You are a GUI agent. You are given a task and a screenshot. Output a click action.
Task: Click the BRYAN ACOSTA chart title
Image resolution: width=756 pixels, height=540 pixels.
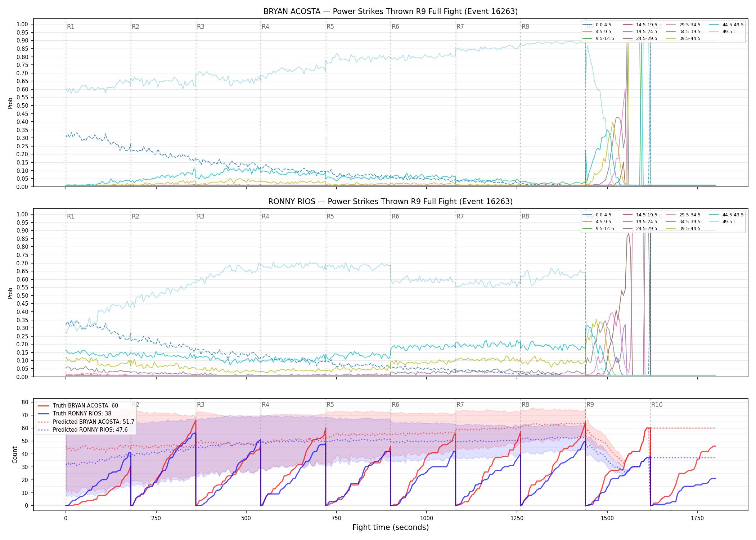[391, 12]
